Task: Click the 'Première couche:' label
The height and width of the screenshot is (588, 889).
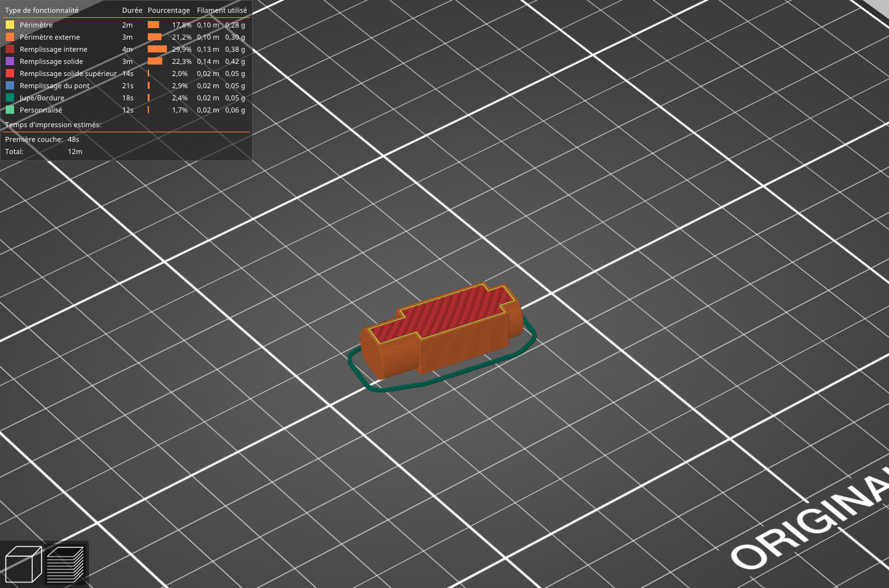Action: coord(34,139)
